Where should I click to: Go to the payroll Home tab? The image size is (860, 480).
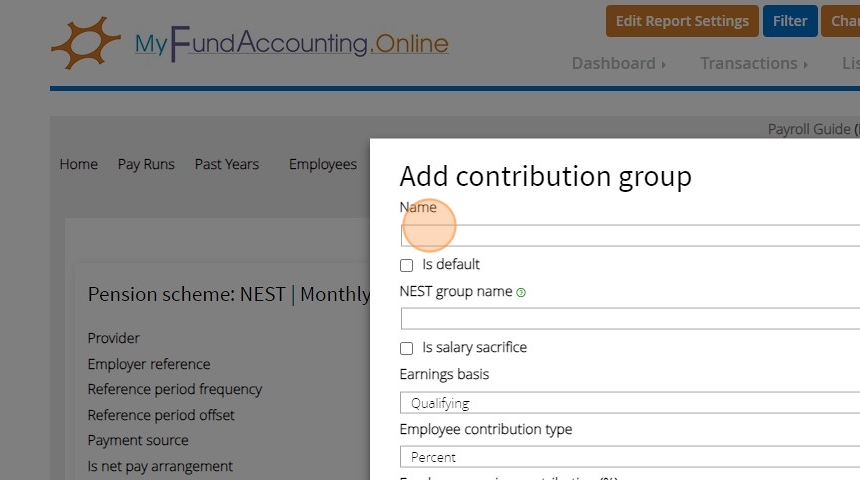click(78, 164)
